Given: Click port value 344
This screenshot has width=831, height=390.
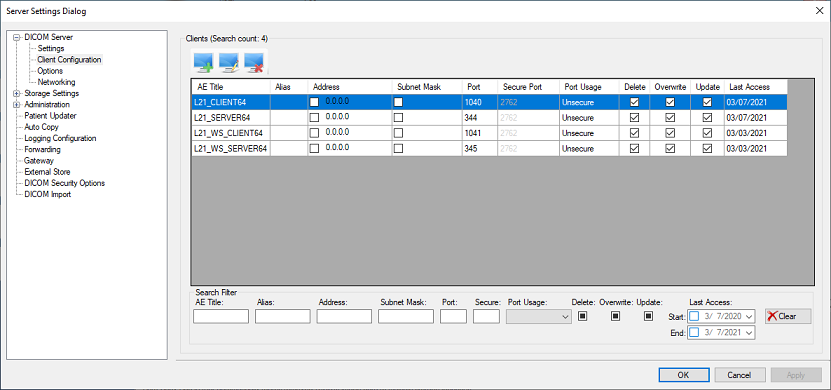Looking at the screenshot, I should (471, 118).
